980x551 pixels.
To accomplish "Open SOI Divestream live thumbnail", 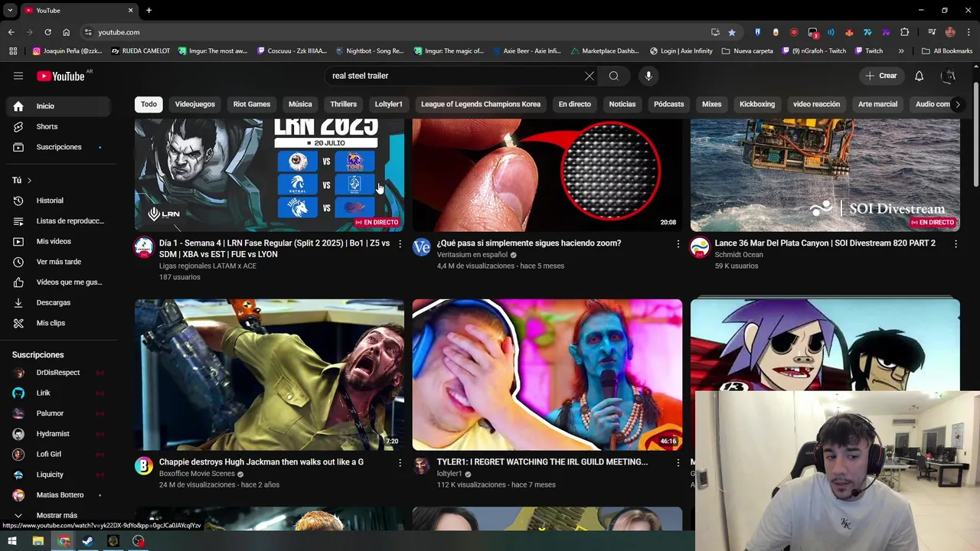I will [825, 174].
